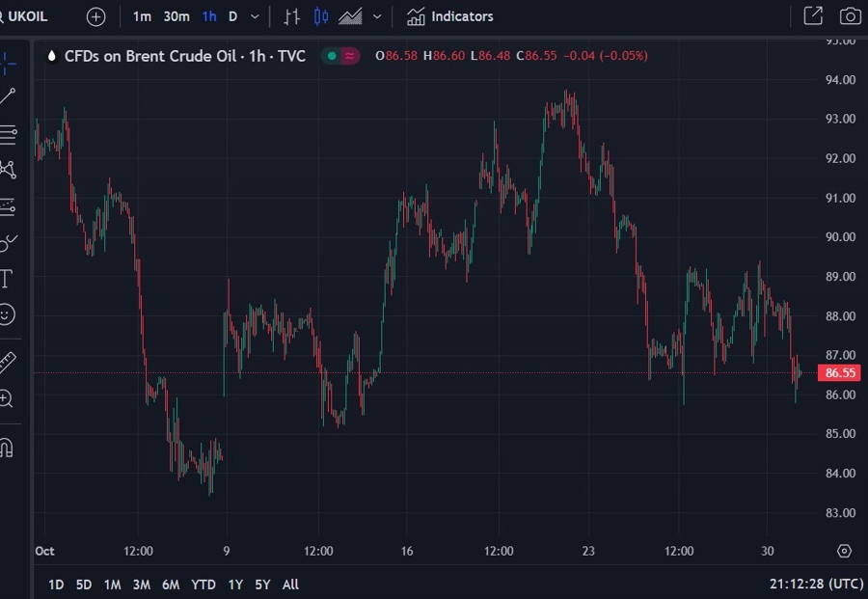Open the timezone selector showing UTC
Image resolution: width=868 pixels, height=599 pixels.
(x=815, y=585)
